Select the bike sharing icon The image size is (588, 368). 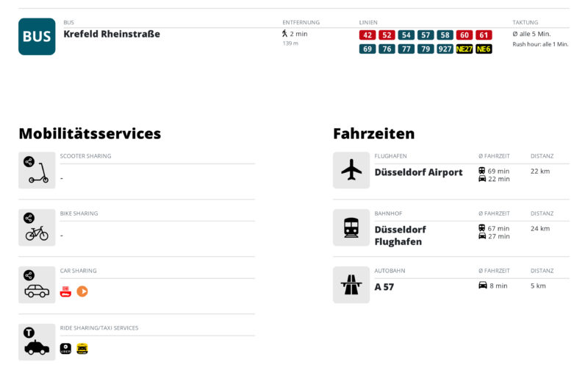pos(37,227)
